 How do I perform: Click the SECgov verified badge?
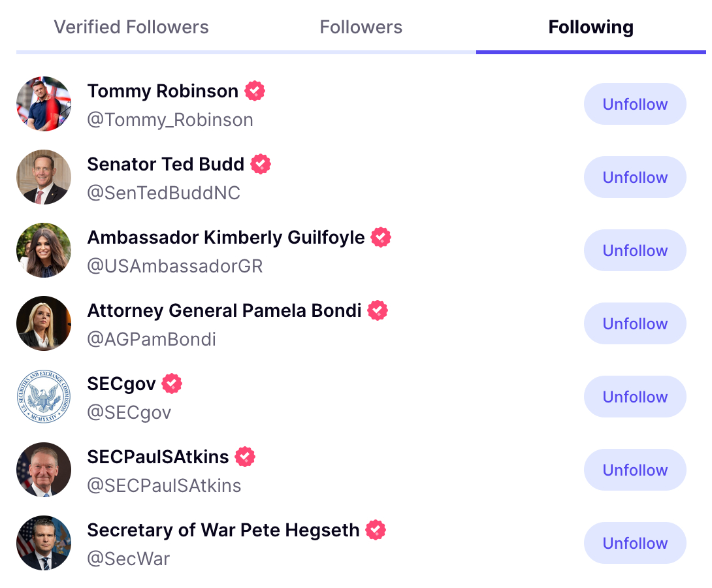pyautogui.click(x=172, y=384)
